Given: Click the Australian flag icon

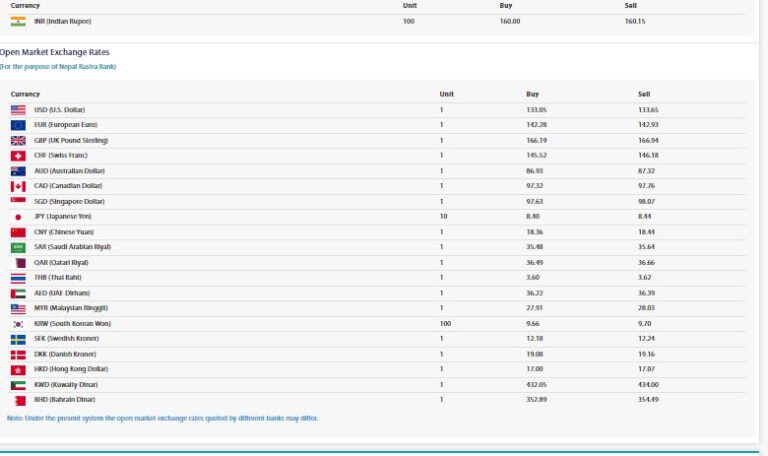Looking at the screenshot, I should (x=18, y=171).
